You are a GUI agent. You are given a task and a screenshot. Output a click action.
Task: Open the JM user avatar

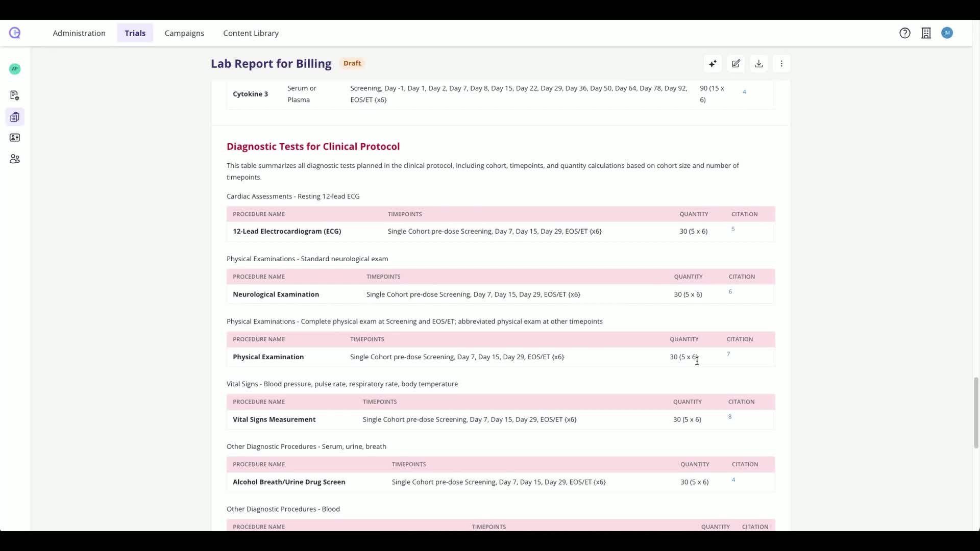click(947, 33)
